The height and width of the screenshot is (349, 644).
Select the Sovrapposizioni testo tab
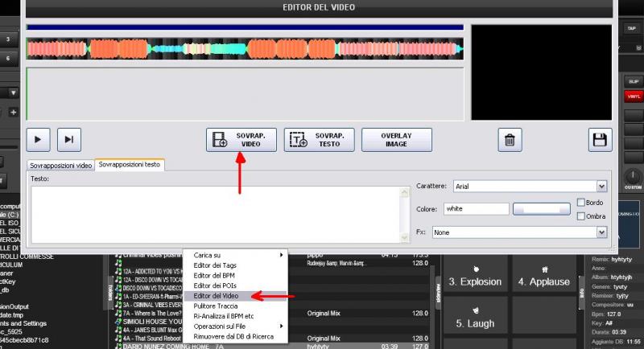pos(130,165)
